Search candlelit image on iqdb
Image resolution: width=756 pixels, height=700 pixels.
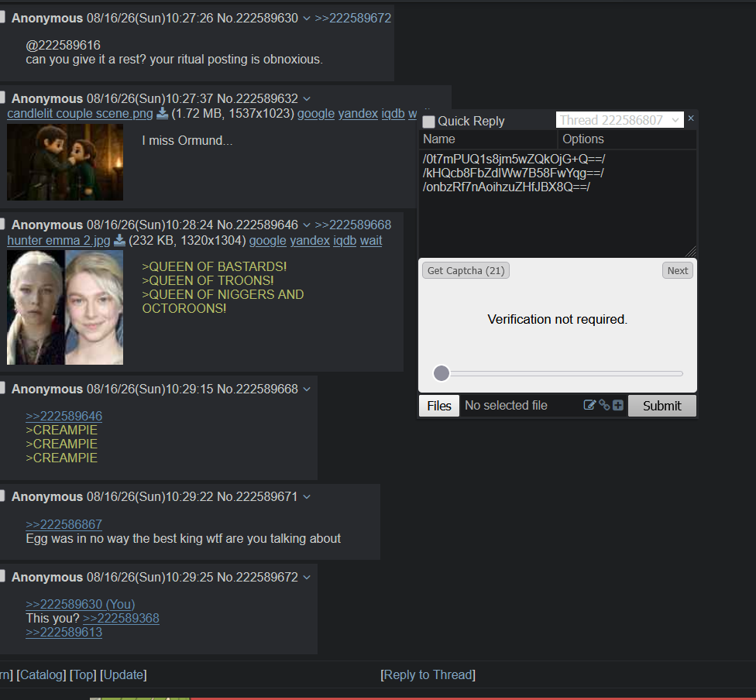(x=393, y=113)
